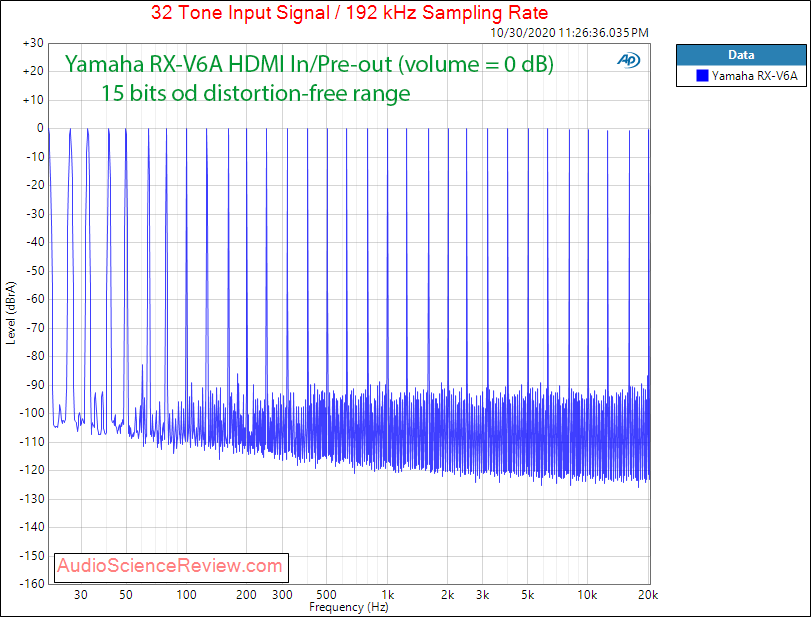Select the 5k frequency axis label
Screen dimensions: 811x617
528,595
